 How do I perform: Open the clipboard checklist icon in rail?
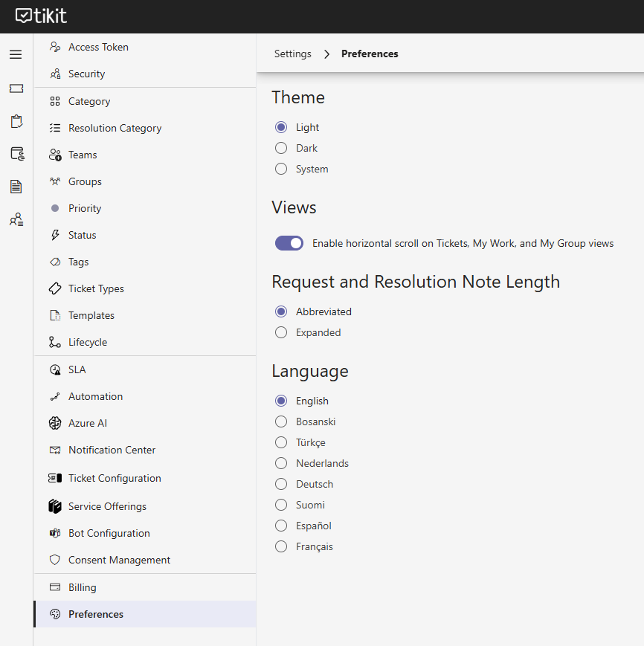click(x=16, y=121)
